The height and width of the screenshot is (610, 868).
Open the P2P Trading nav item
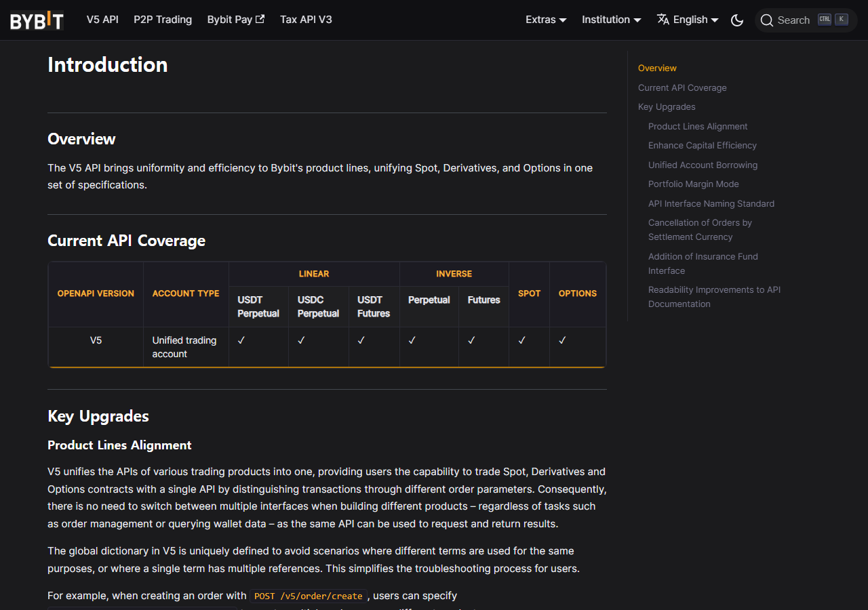[163, 20]
